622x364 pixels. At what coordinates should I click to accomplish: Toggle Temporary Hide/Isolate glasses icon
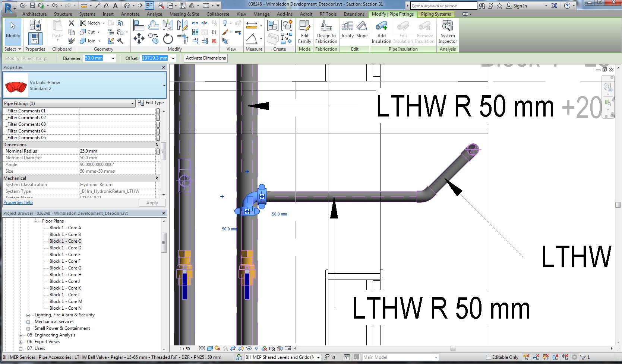click(x=249, y=349)
